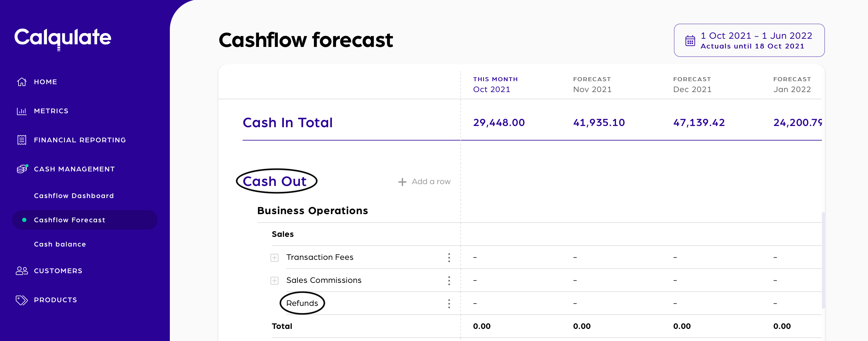Select Cashflow Forecast in the sidebar
Viewport: 868px width, 341px height.
[x=69, y=220]
